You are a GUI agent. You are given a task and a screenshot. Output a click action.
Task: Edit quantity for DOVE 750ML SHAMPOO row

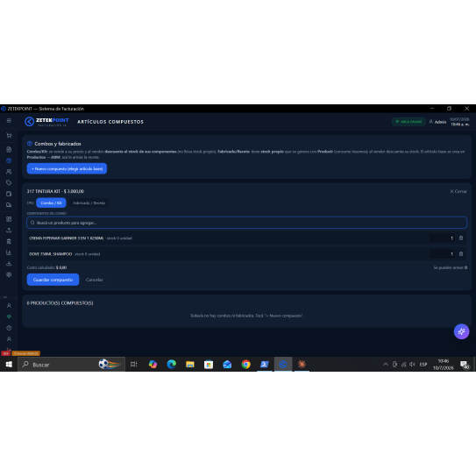[x=442, y=254]
